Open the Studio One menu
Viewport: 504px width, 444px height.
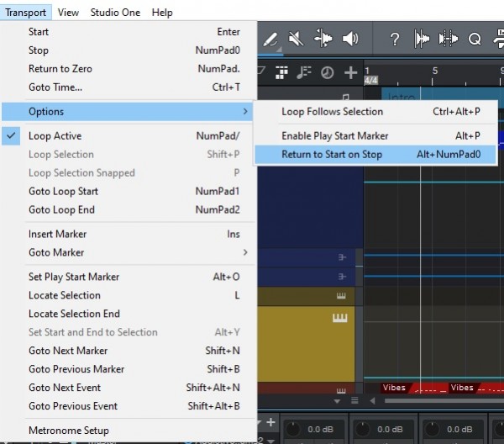[x=116, y=13]
